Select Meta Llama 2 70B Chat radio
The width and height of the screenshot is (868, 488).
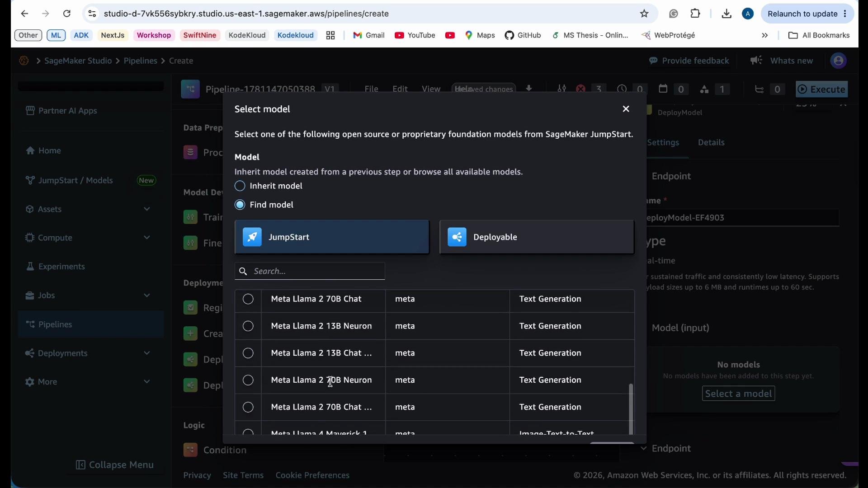coord(248,299)
